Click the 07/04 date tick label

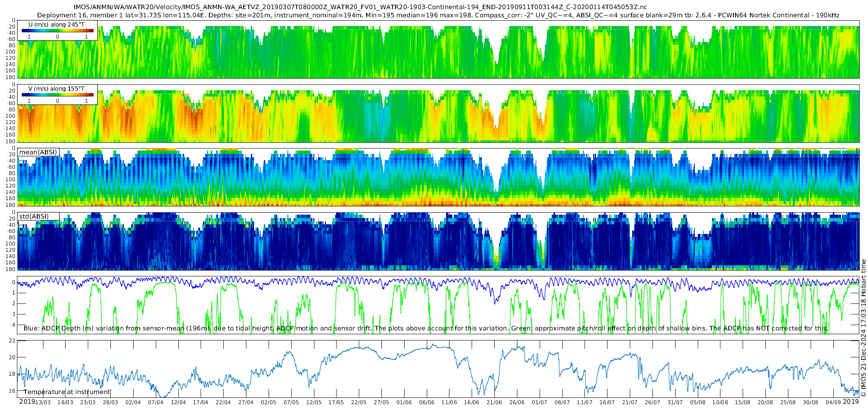pos(155,402)
